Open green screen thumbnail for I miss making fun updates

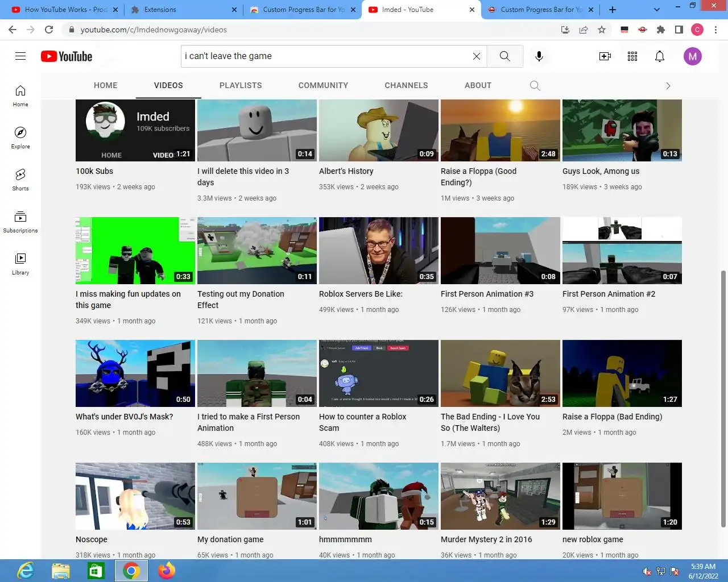[x=135, y=251]
